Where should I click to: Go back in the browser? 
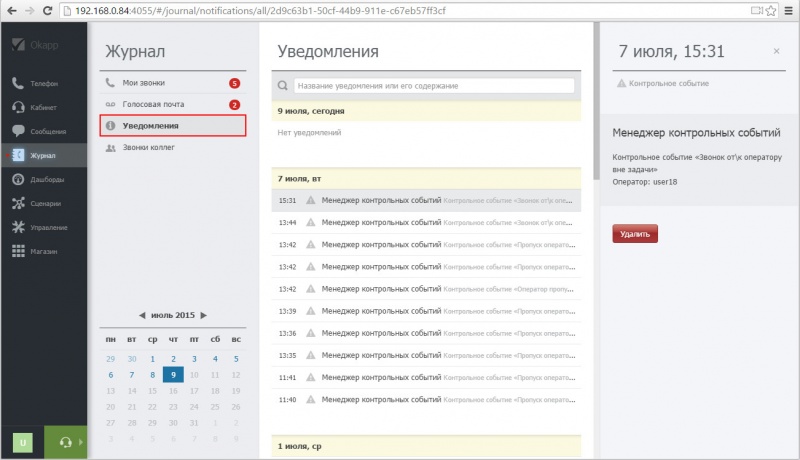pyautogui.click(x=12, y=10)
